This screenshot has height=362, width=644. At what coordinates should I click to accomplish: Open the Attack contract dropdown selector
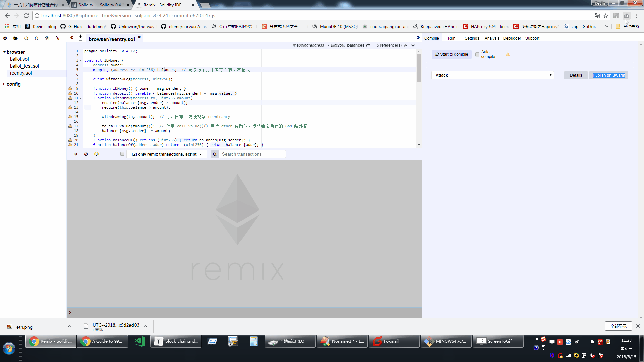pos(492,75)
